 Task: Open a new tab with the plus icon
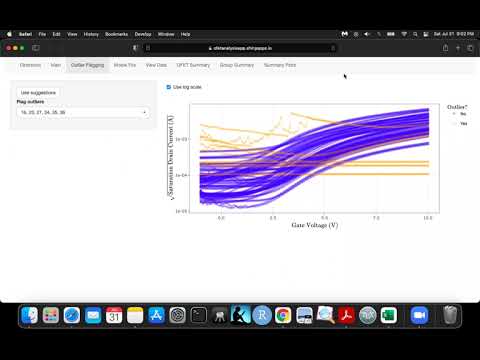tap(458, 48)
